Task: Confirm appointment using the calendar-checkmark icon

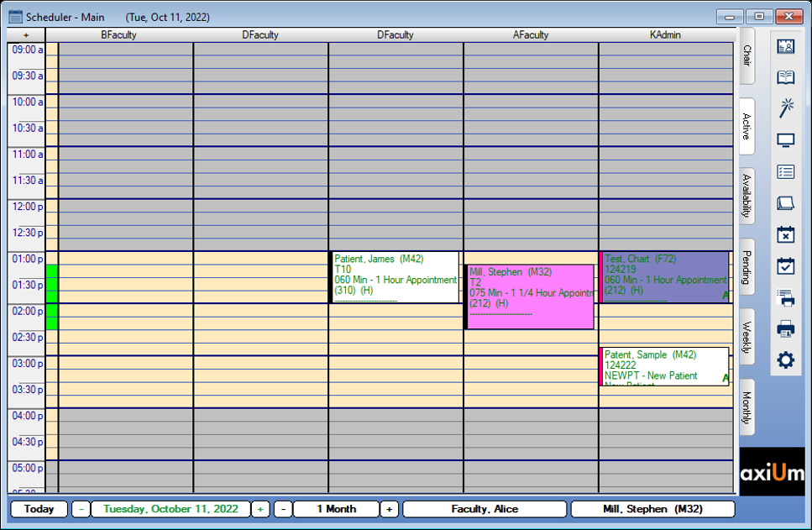Action: [786, 265]
